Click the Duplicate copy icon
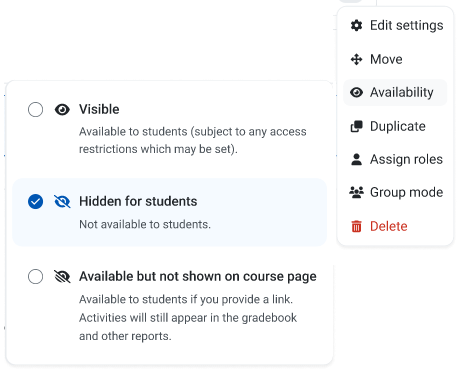 (356, 126)
